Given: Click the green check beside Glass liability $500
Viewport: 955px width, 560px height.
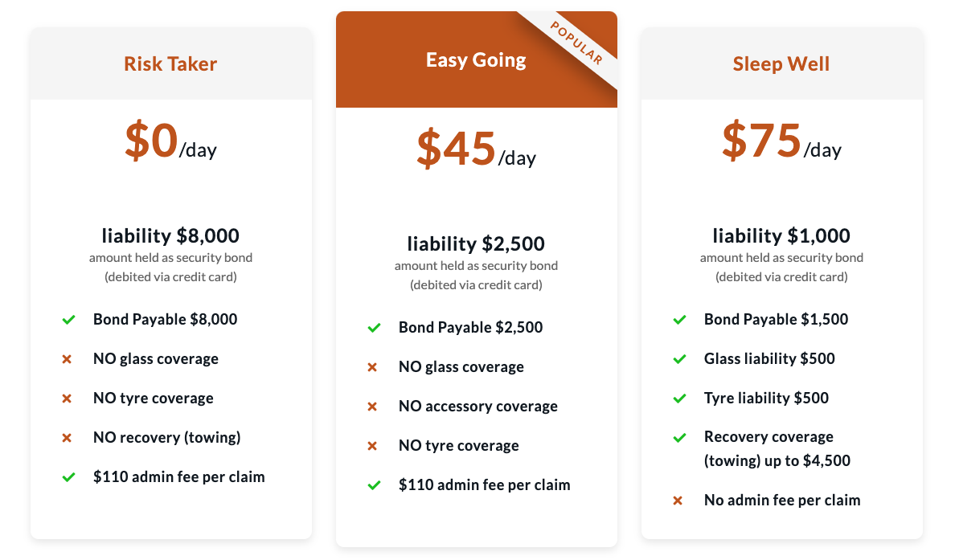Looking at the screenshot, I should [x=680, y=359].
